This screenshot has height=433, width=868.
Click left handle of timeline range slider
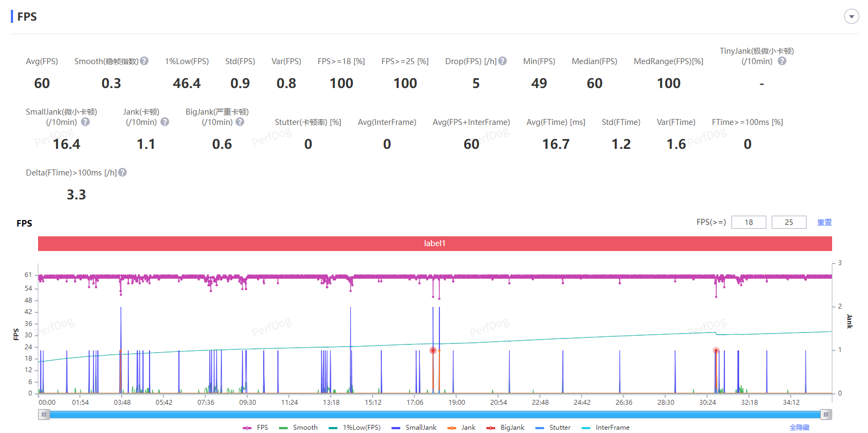tap(44, 415)
